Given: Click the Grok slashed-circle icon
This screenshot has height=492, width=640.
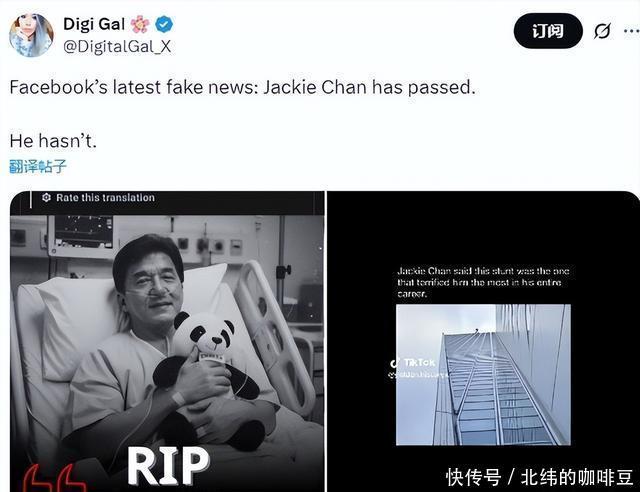Looking at the screenshot, I should pyautogui.click(x=602, y=31).
